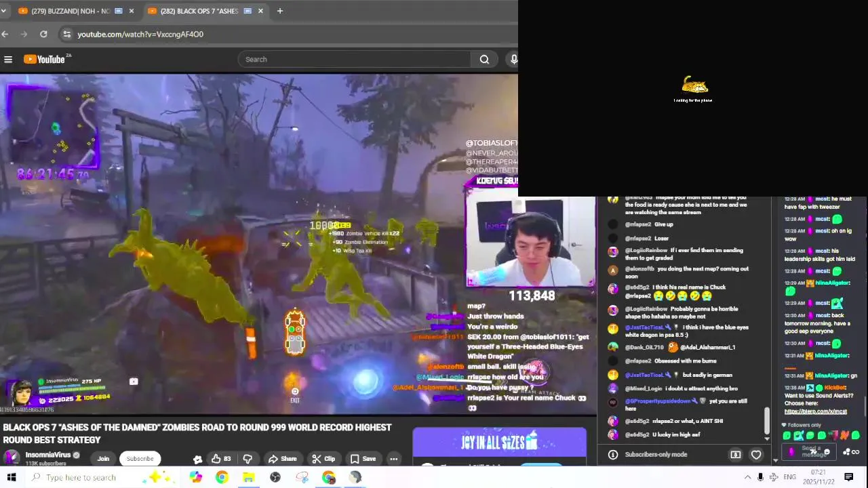Open the more actions ellipsis menu
This screenshot has width=868, height=488.
[393, 459]
